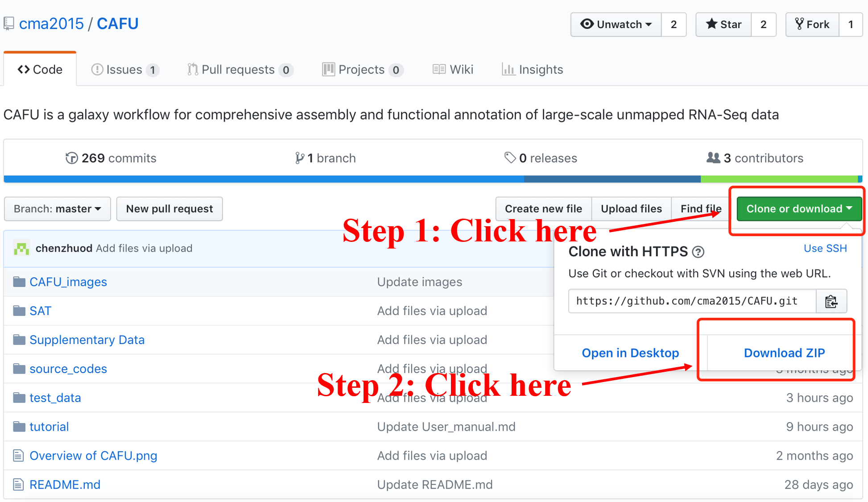Open the Supplementary Data folder
868x502 pixels.
tap(87, 340)
